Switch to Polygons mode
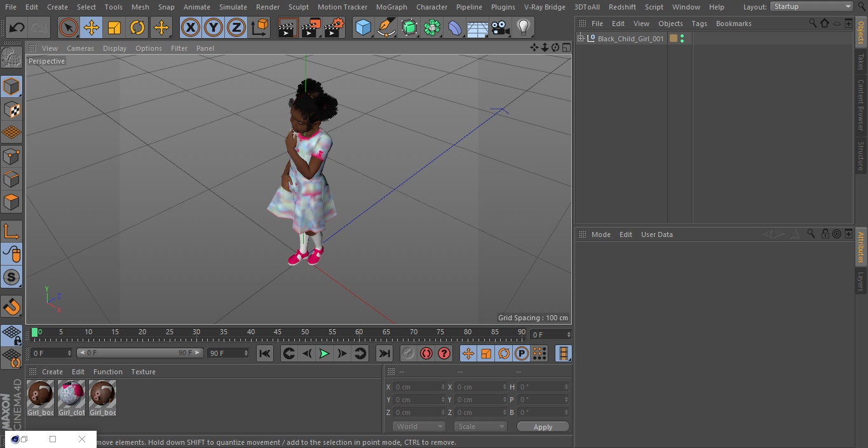This screenshot has width=868, height=448. (x=11, y=202)
